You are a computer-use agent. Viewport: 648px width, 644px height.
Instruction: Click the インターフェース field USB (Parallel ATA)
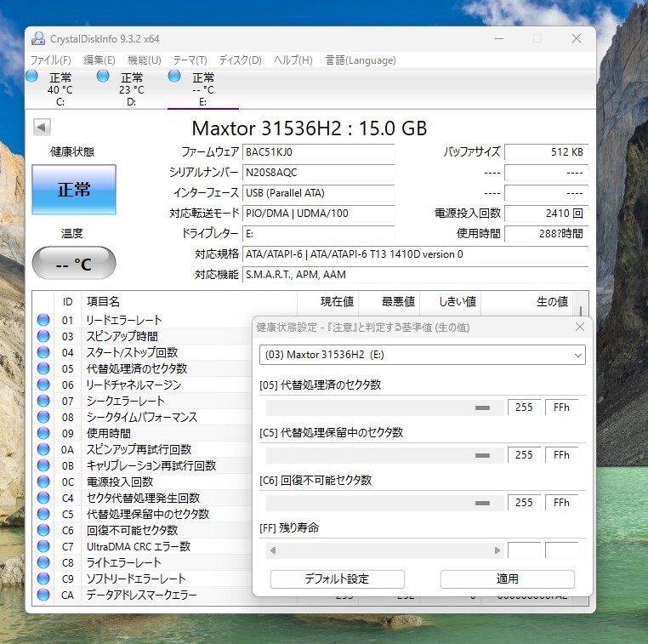click(x=318, y=193)
